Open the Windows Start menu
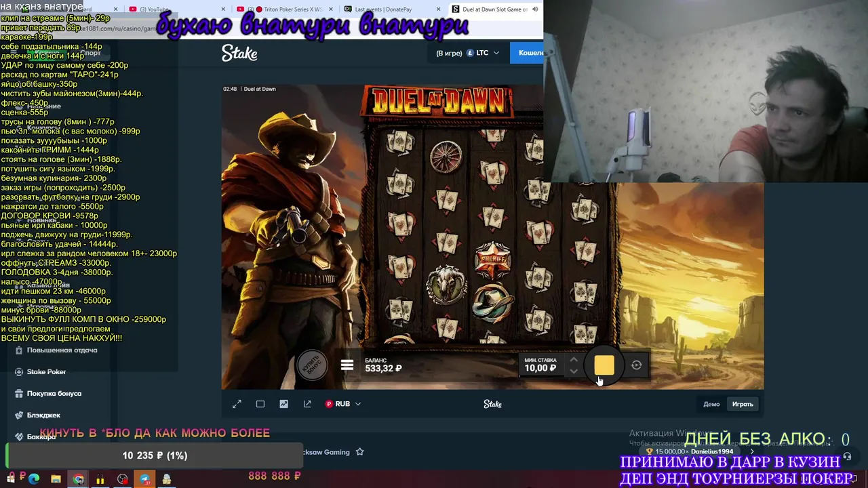Viewport: 868px width, 488px height. [11, 479]
